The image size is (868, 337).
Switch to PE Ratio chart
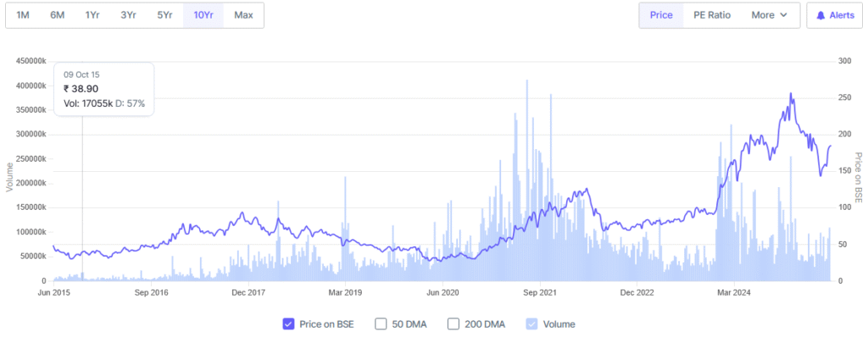click(712, 15)
